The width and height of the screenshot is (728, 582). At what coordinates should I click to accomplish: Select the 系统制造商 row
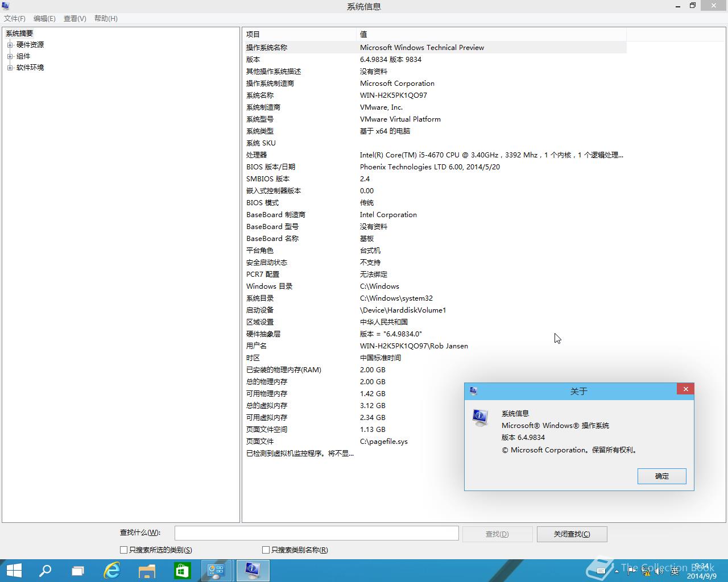coord(435,107)
